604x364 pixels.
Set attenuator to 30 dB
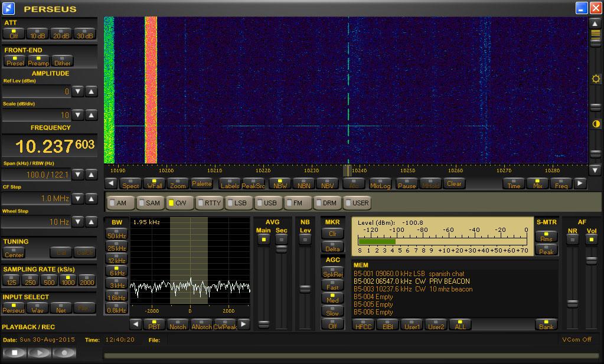(x=85, y=34)
